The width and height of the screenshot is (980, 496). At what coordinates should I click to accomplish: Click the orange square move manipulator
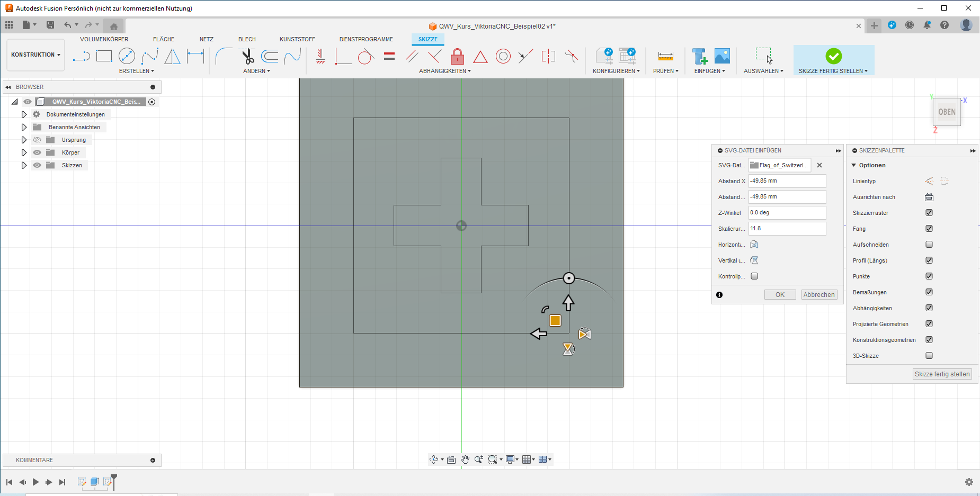[555, 320]
